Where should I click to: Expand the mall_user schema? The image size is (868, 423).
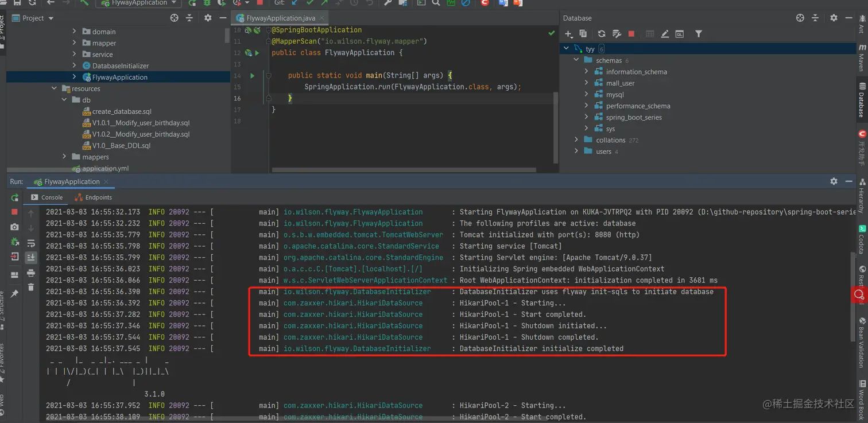pyautogui.click(x=586, y=83)
